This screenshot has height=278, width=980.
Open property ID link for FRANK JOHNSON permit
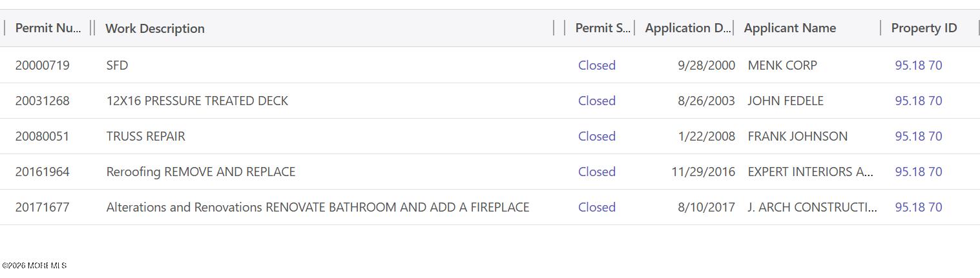tap(918, 136)
